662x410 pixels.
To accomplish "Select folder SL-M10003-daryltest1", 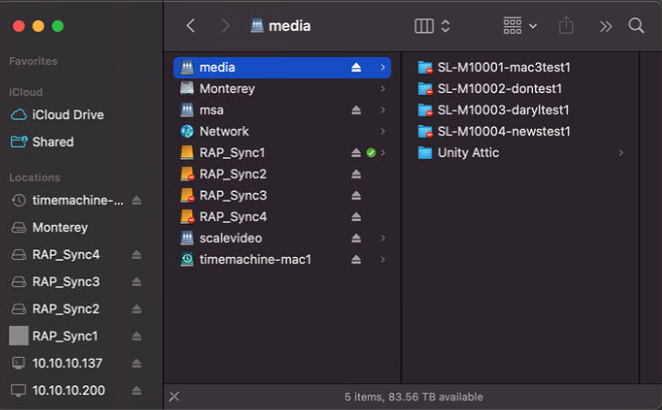I will pos(493,110).
